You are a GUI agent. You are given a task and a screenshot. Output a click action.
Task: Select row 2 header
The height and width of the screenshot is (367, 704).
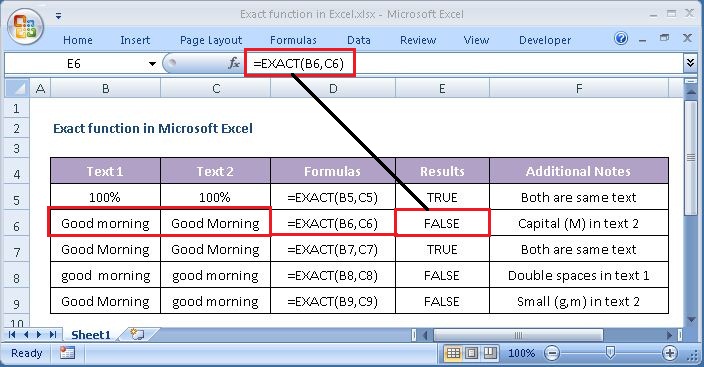pyautogui.click(x=17, y=129)
